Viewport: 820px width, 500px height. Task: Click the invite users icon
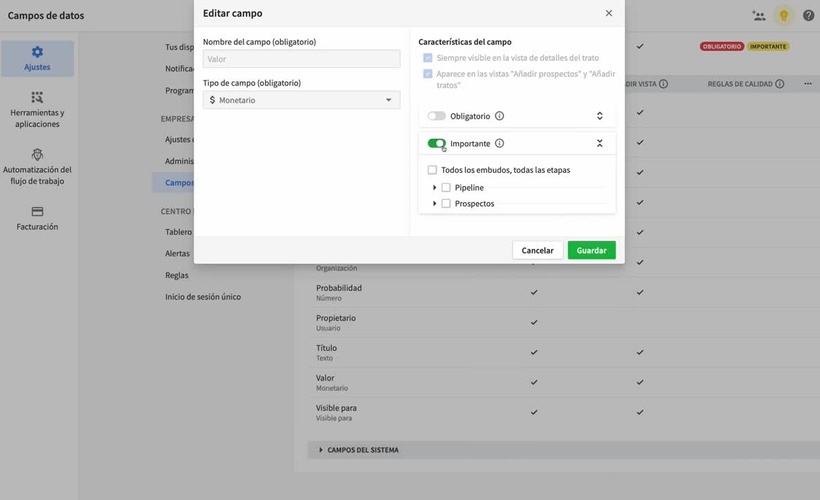[759, 16]
